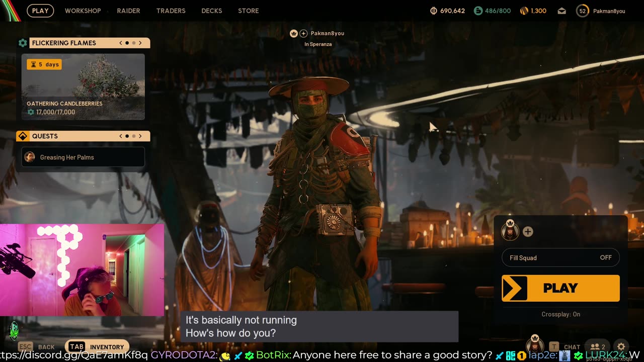
Task: Click the quest giver portrait for Greasing Her Palms
Action: [x=30, y=157]
